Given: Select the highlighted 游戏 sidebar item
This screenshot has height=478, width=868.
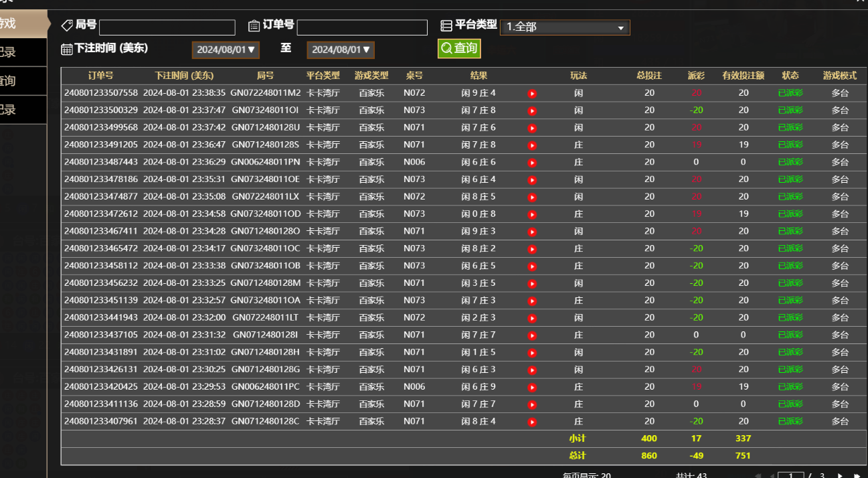Looking at the screenshot, I should pyautogui.click(x=23, y=22).
